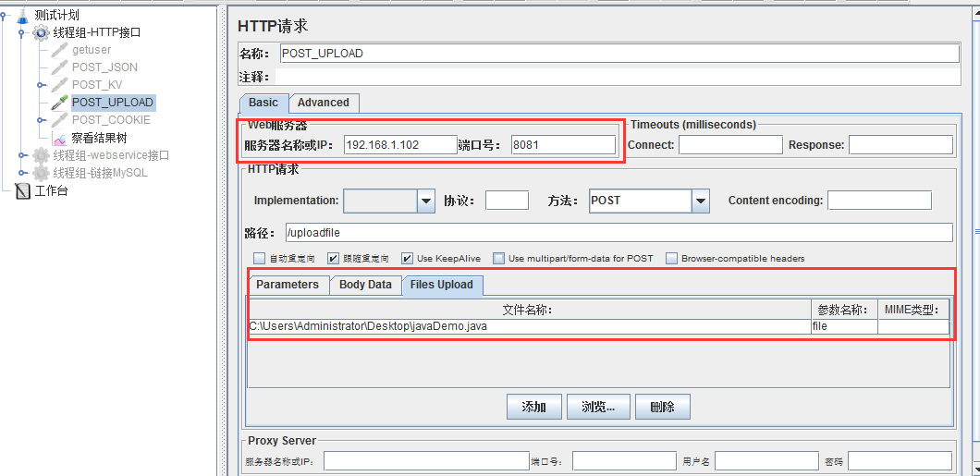Enable Browser-compatible headers checkbox
Screen dimensions: 980x476
tap(671, 258)
